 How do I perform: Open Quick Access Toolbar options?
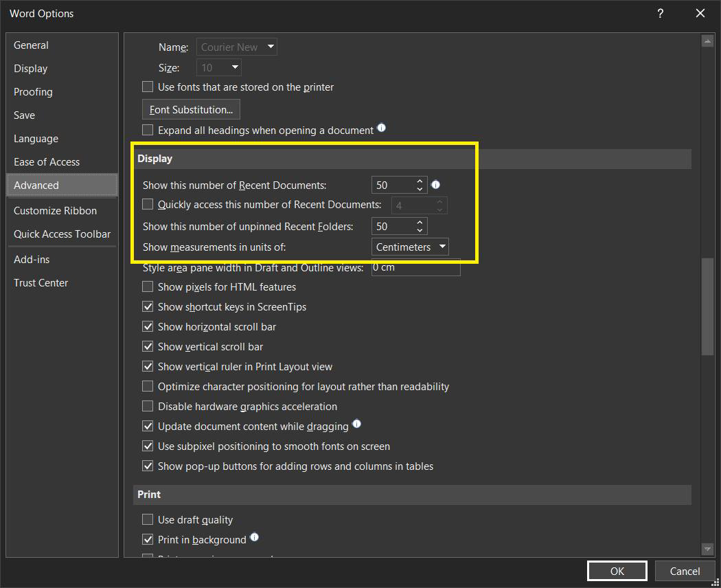point(62,234)
